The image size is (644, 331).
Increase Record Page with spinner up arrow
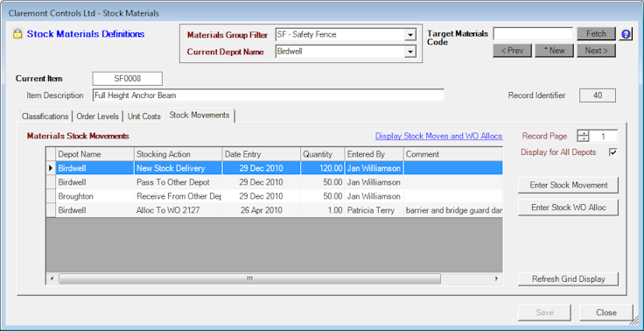pos(583,133)
